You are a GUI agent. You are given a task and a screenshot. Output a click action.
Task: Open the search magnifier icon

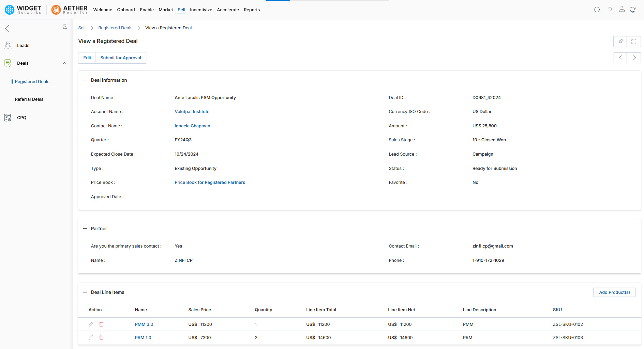point(597,10)
